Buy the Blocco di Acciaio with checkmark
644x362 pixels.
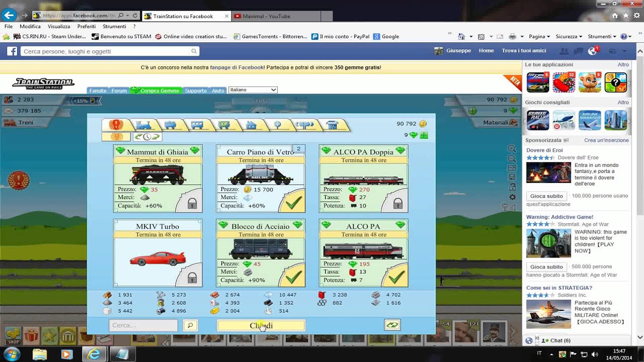293,277
